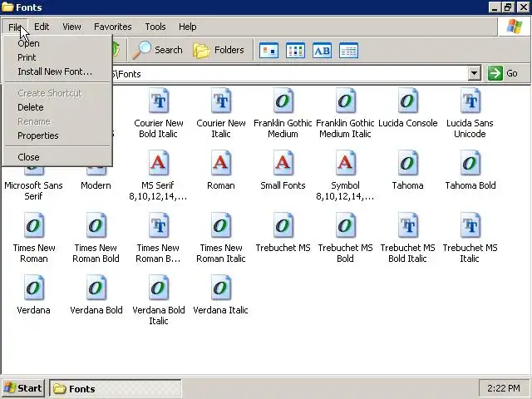
Task: Select the Tahoma Bold font icon
Action: coord(470,163)
